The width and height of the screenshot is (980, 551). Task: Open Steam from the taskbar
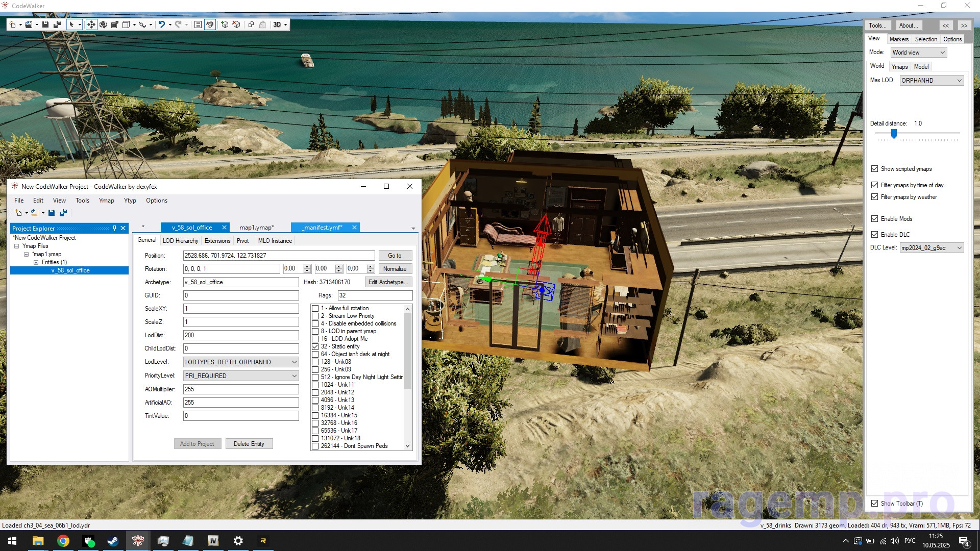(113, 541)
